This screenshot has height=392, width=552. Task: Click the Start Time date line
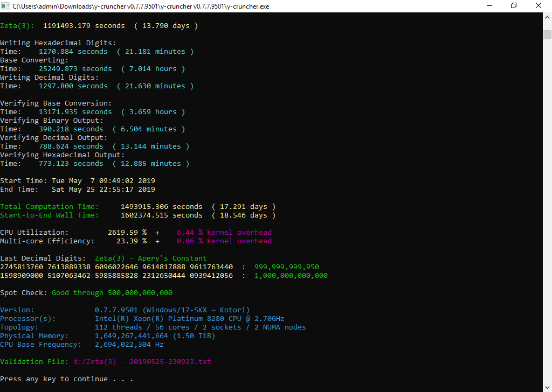103,181
